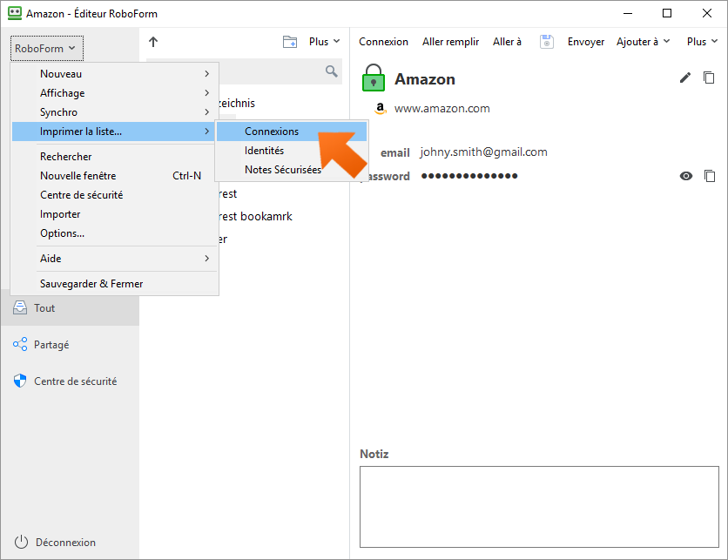Select Sauvegarder & Fermer menu entry
Viewport: 728px width, 560px height.
coord(115,284)
